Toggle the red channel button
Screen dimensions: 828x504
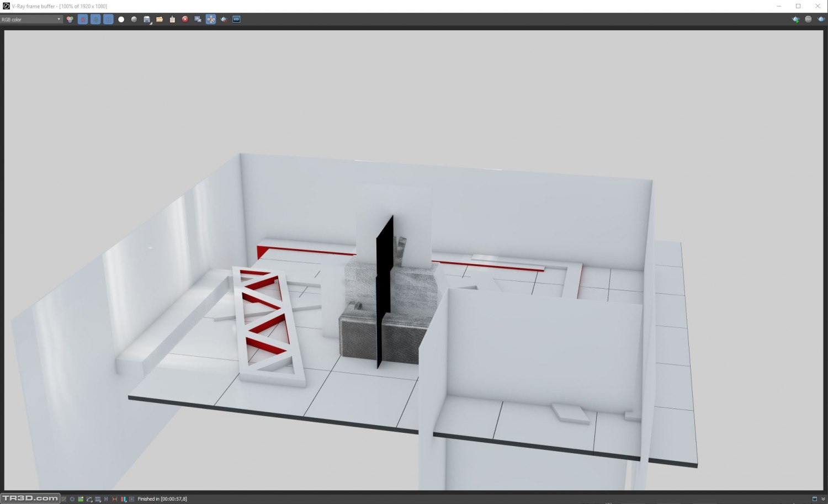(83, 19)
